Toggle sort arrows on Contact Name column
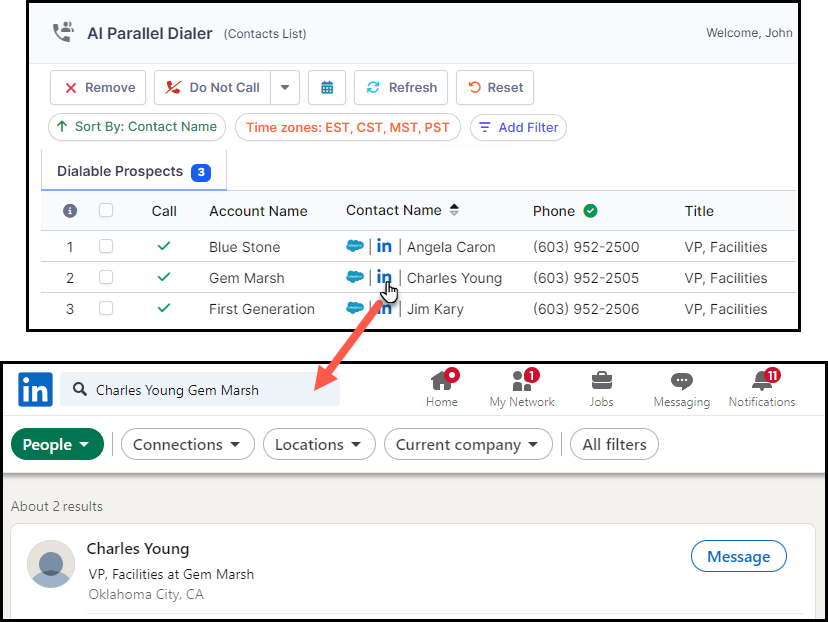The height and width of the screenshot is (622, 828). [x=454, y=210]
